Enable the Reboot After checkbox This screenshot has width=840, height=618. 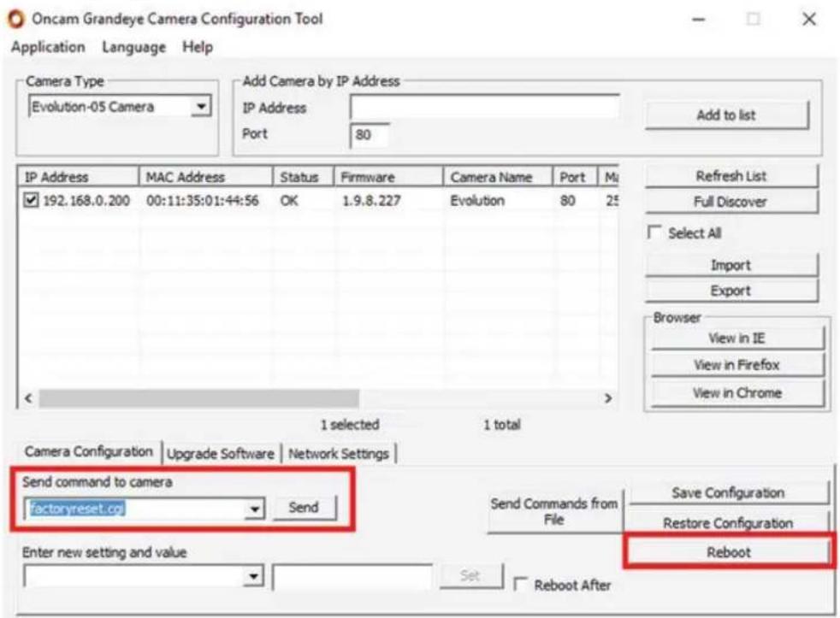pos(520,584)
